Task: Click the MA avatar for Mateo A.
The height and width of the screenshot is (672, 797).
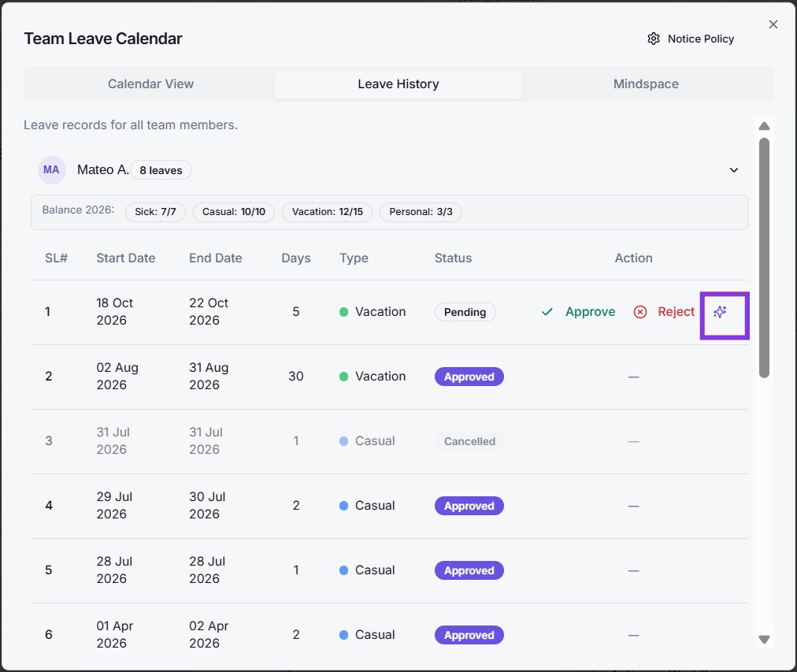Action: (x=51, y=170)
